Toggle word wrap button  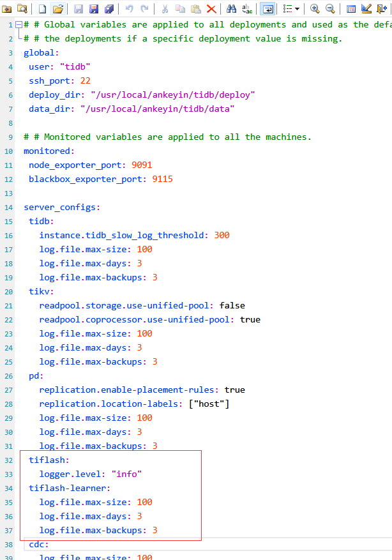[x=268, y=8]
